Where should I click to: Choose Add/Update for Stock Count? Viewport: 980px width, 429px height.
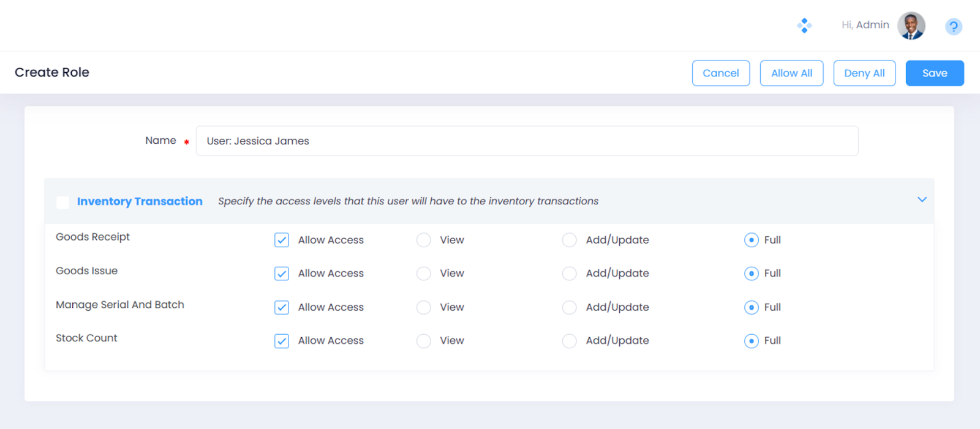(x=569, y=341)
